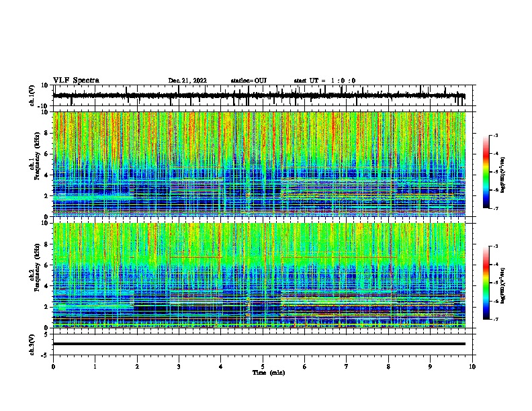Click the 'VLF Spectra' title text
The image size is (532, 411).
[x=76, y=81]
